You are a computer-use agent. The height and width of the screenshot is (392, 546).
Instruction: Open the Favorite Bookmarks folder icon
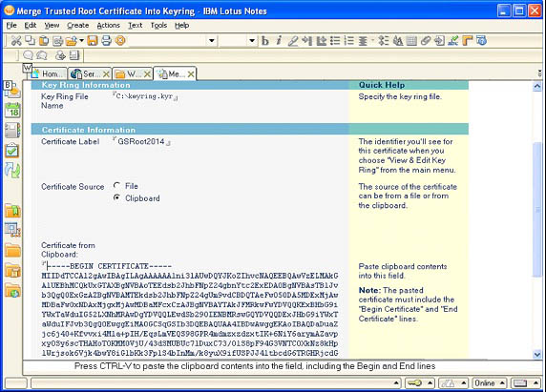[x=12, y=211]
